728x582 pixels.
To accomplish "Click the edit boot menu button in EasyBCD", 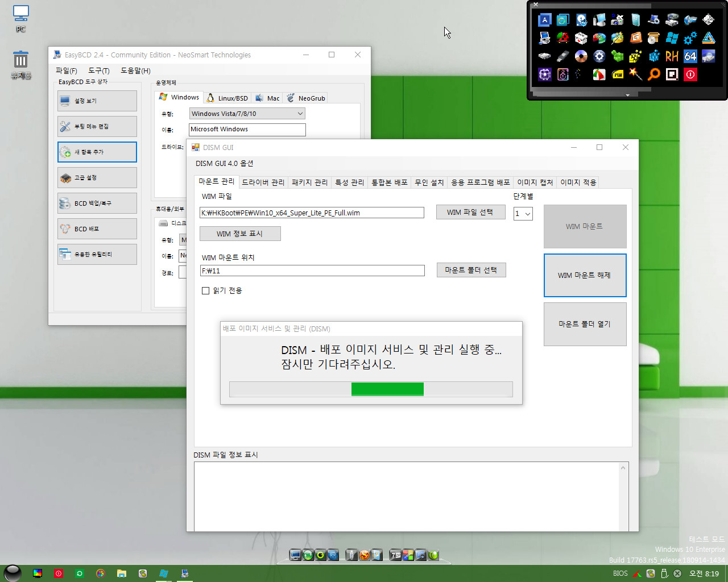I will click(97, 126).
